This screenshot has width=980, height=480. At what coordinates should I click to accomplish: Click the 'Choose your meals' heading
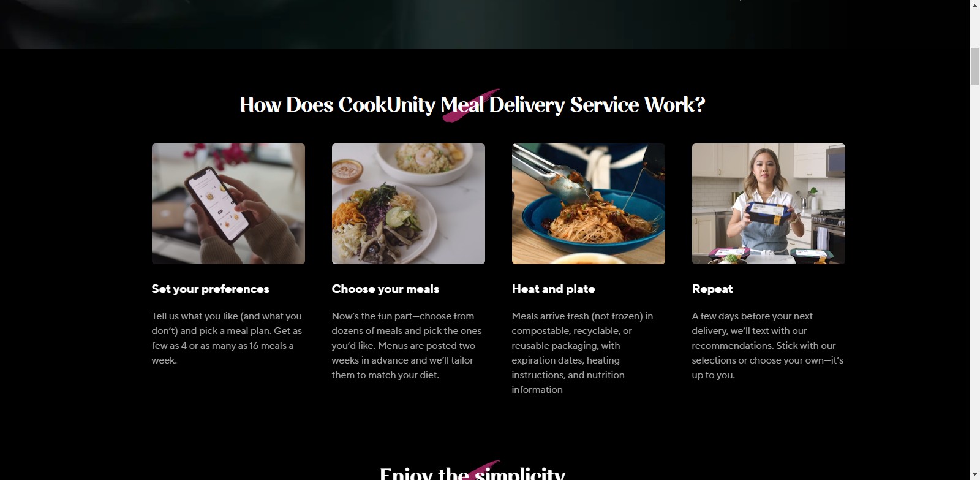click(x=385, y=289)
